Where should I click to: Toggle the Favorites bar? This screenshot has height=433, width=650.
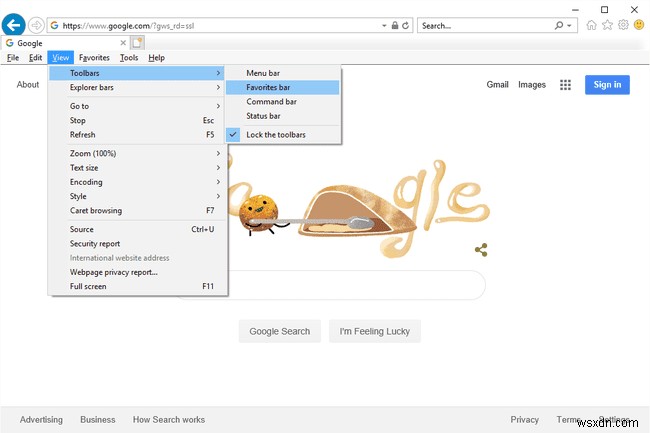coord(283,87)
